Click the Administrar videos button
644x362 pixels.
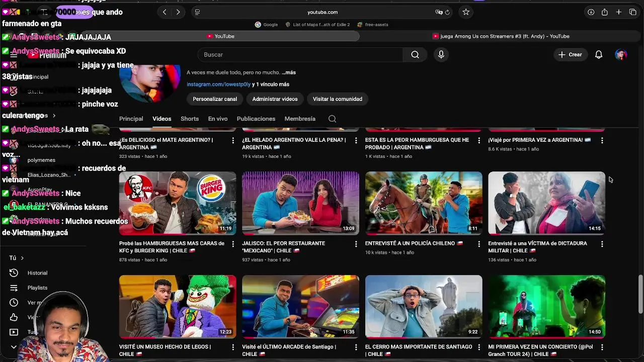click(275, 99)
